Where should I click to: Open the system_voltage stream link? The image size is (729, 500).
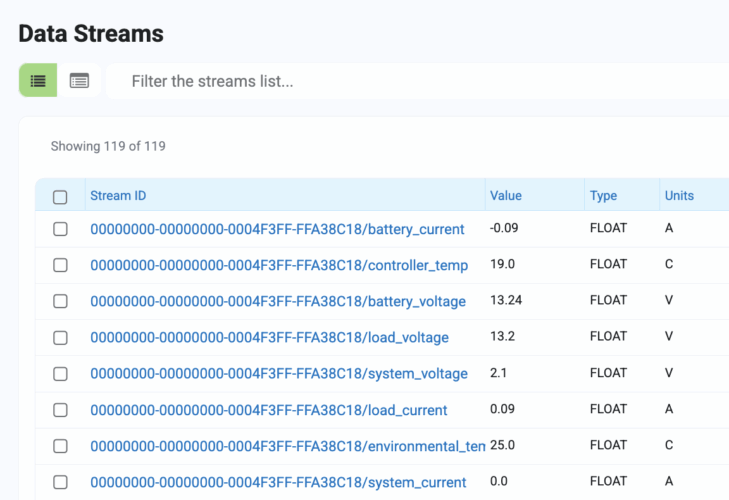pyautogui.click(x=279, y=373)
